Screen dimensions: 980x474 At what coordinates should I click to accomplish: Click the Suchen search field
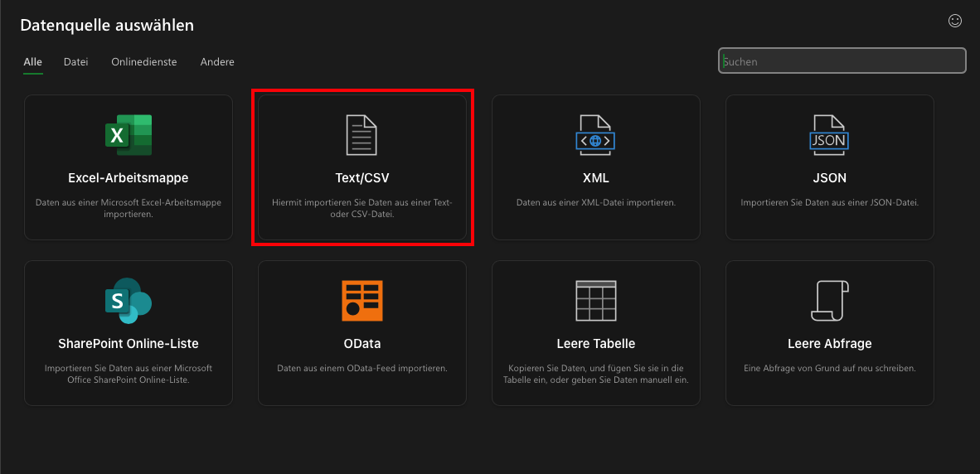[x=842, y=61]
